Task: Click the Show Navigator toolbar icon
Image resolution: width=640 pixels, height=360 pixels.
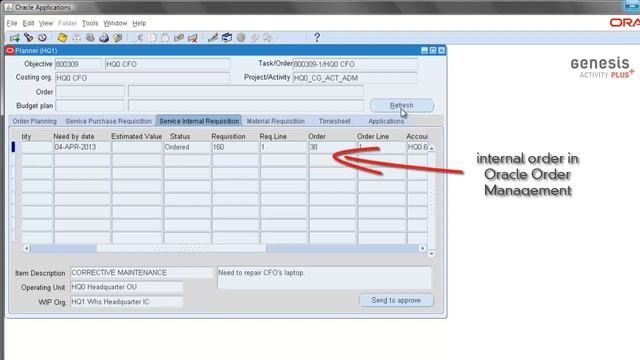Action: 42,38
